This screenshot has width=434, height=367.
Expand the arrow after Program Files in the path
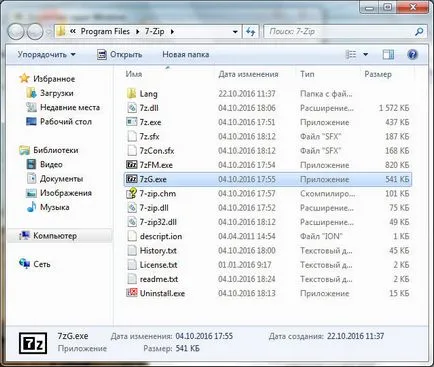[x=137, y=32]
